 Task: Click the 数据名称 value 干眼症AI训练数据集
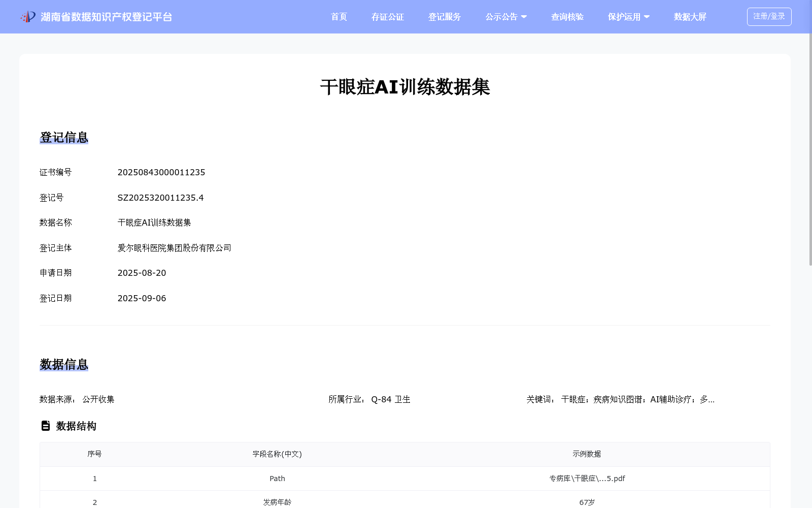tap(154, 223)
